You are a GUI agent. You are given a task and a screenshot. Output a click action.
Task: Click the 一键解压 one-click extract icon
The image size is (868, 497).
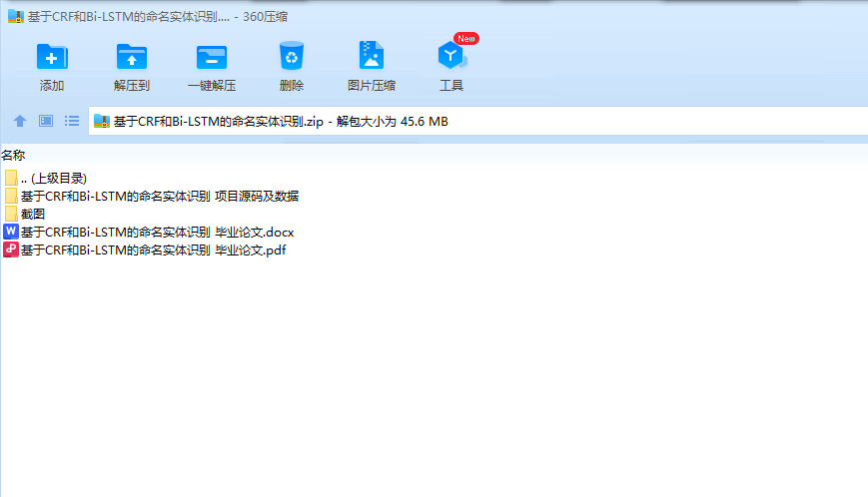212,57
